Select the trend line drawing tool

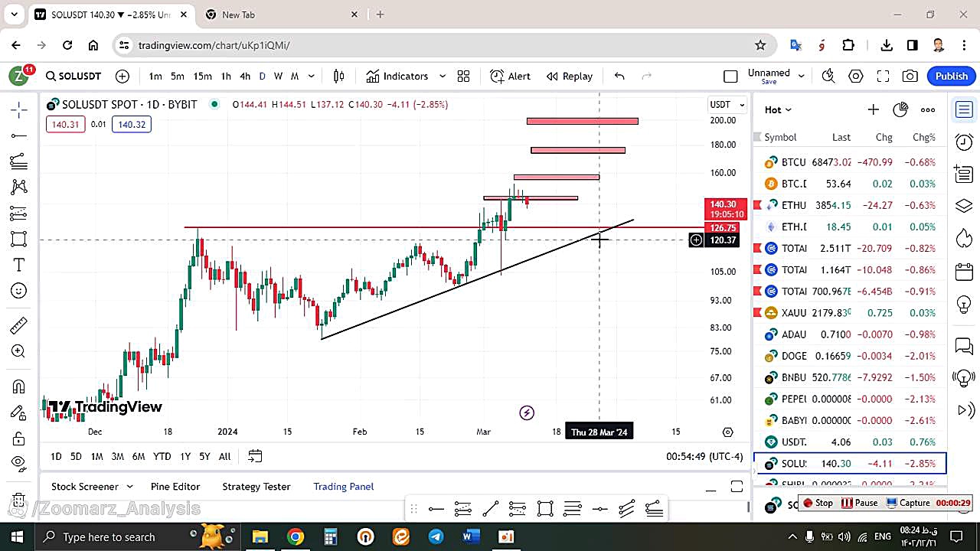tap(19, 136)
